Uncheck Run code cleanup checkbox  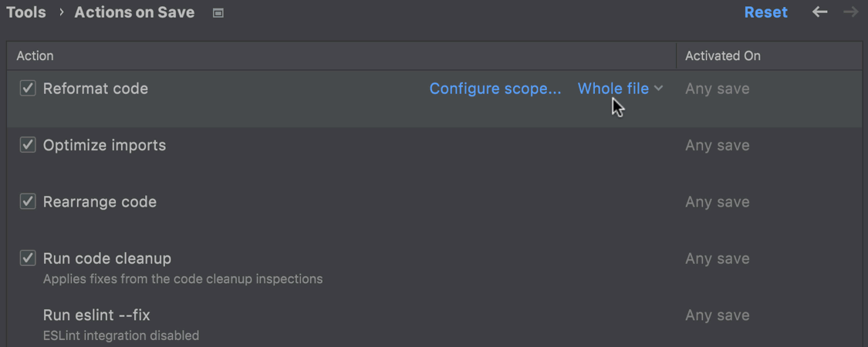point(28,258)
